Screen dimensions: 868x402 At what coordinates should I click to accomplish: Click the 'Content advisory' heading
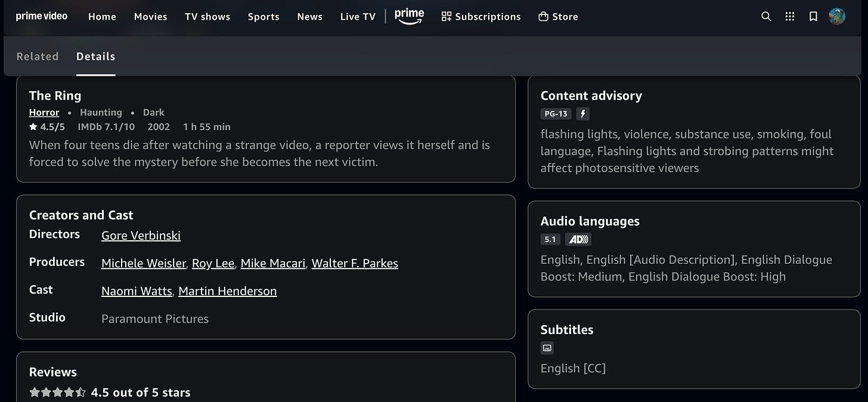(591, 95)
